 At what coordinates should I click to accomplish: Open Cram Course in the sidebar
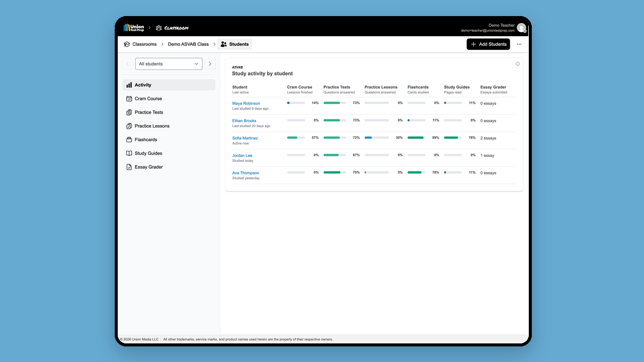pyautogui.click(x=169, y=99)
